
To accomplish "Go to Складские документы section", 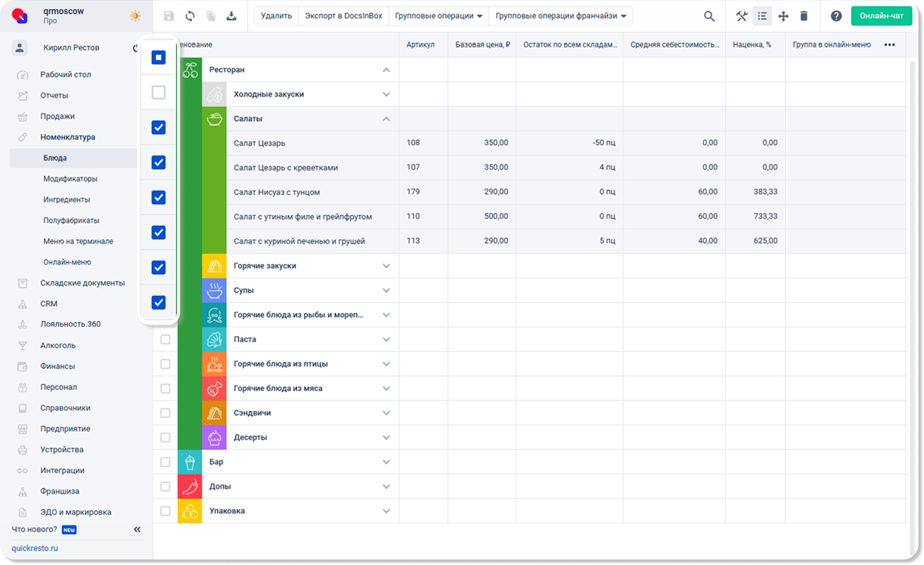I will pyautogui.click(x=82, y=283).
